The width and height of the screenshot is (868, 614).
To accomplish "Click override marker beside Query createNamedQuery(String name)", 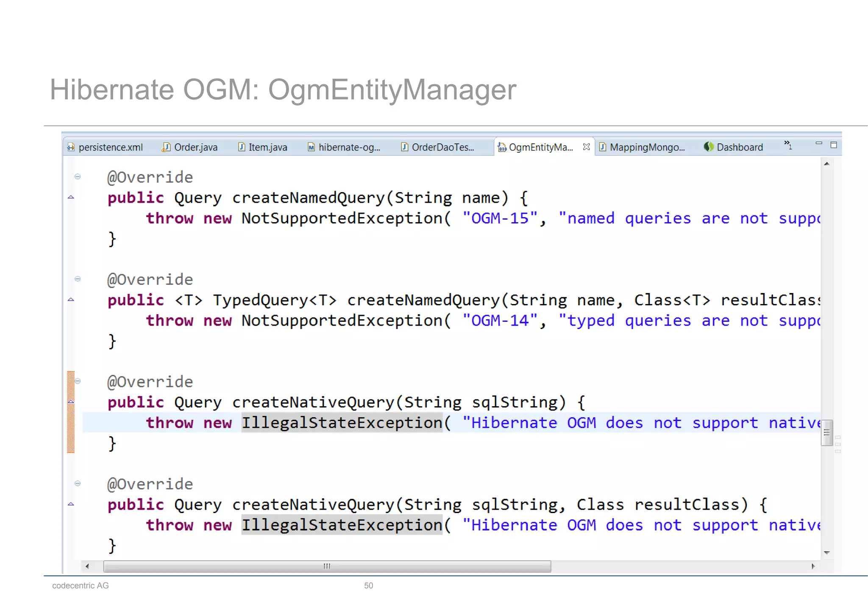I will (x=71, y=197).
